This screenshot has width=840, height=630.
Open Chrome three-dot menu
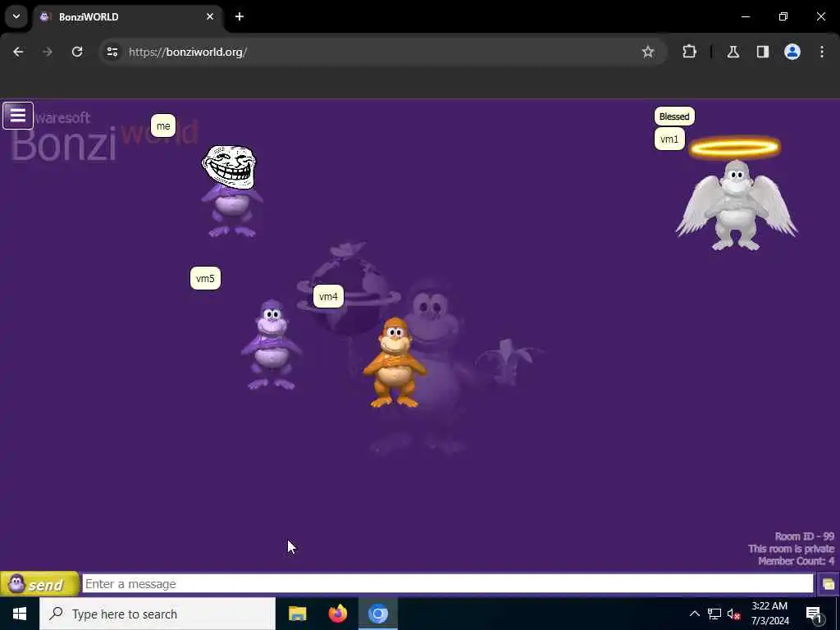[x=822, y=52]
